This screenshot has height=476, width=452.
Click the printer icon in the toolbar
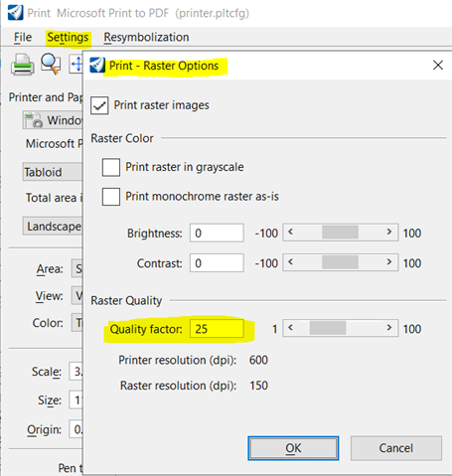[22, 65]
